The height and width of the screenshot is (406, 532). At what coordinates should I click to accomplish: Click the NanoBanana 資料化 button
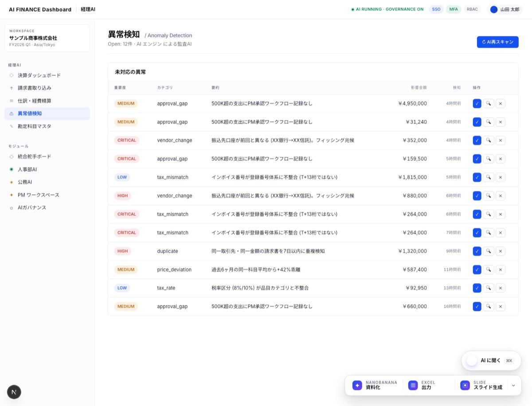(x=375, y=385)
